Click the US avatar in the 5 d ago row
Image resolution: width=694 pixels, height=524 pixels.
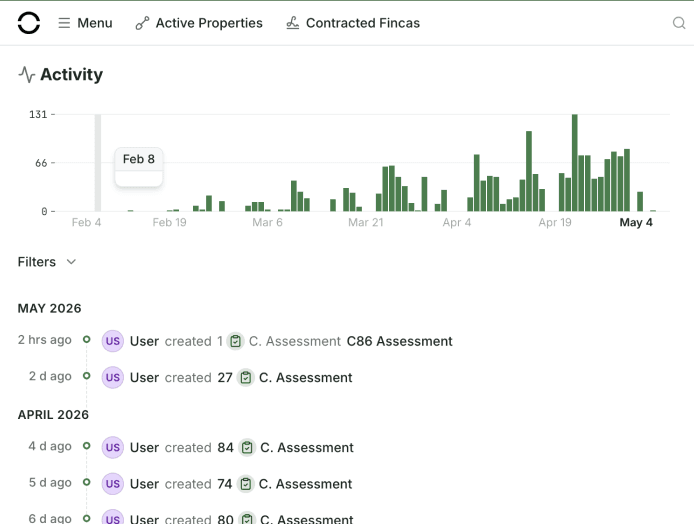(x=113, y=484)
